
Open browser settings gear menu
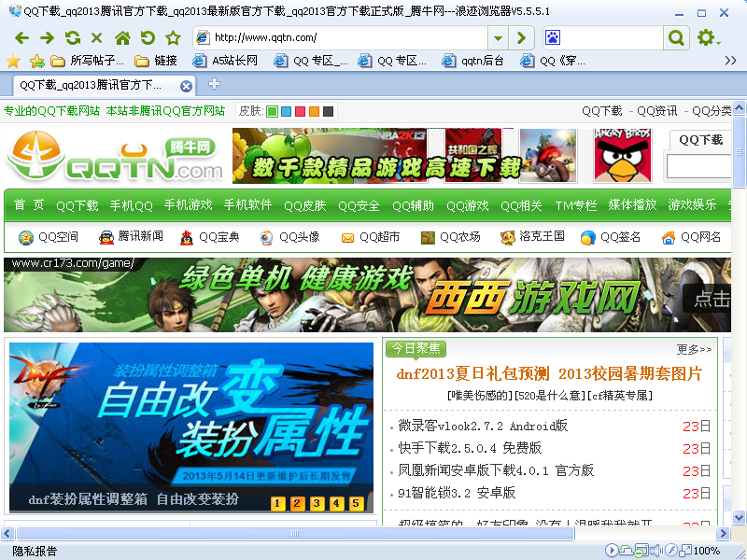(707, 37)
